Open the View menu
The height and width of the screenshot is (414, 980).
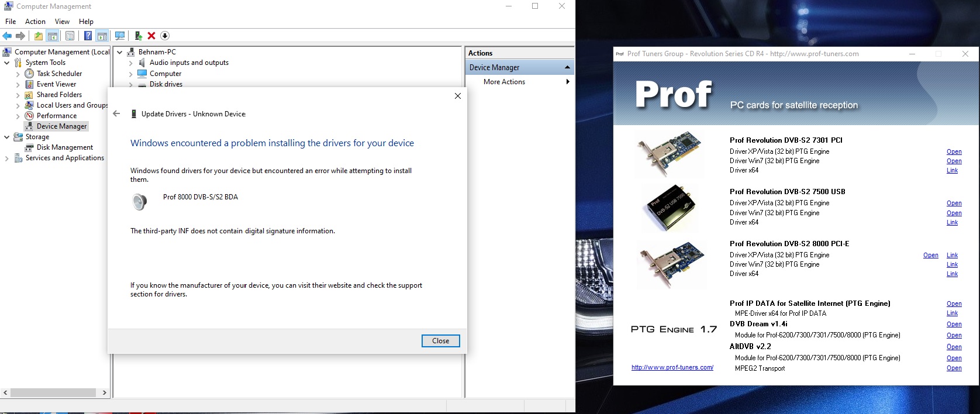coord(62,22)
